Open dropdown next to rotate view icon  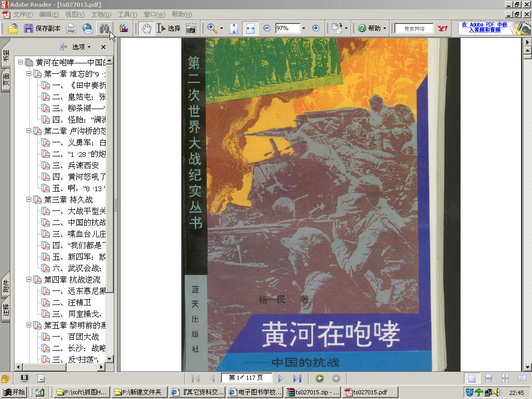pyautogui.click(x=346, y=29)
